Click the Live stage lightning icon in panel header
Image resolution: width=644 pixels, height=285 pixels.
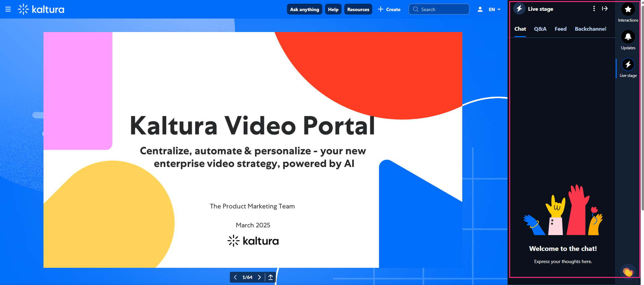pos(519,9)
